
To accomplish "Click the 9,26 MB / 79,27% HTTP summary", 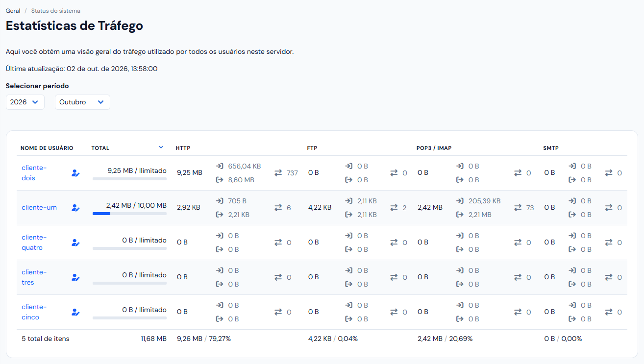I will pos(204,339).
